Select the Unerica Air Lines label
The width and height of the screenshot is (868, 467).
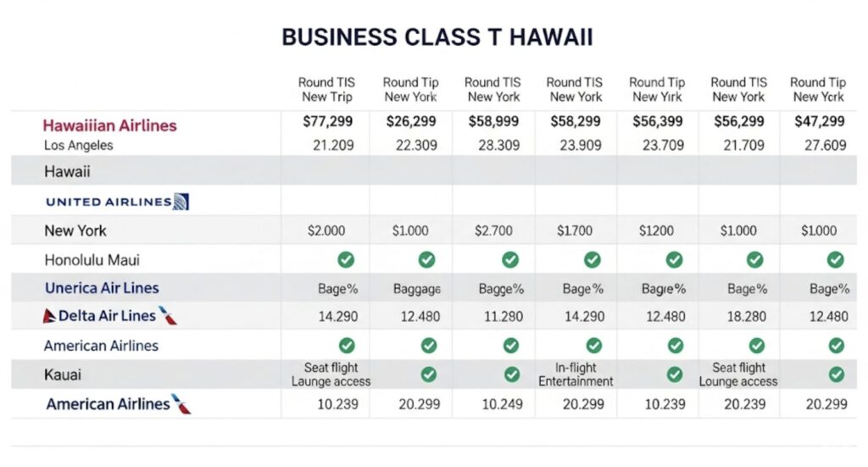(102, 287)
